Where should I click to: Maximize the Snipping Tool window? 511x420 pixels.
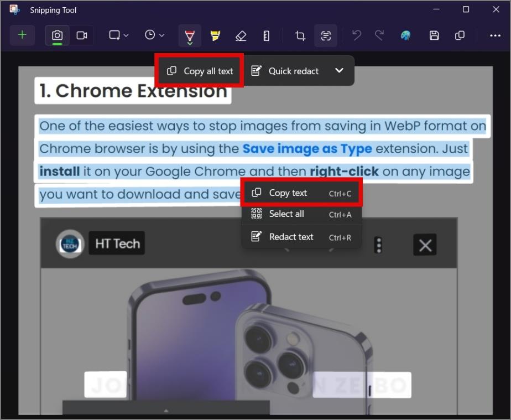tap(466, 9)
